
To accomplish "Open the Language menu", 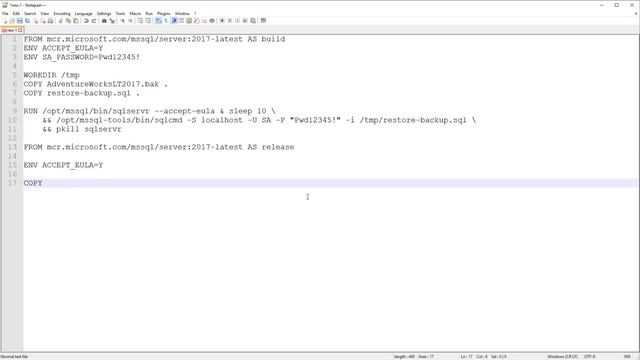I will 84,13.
